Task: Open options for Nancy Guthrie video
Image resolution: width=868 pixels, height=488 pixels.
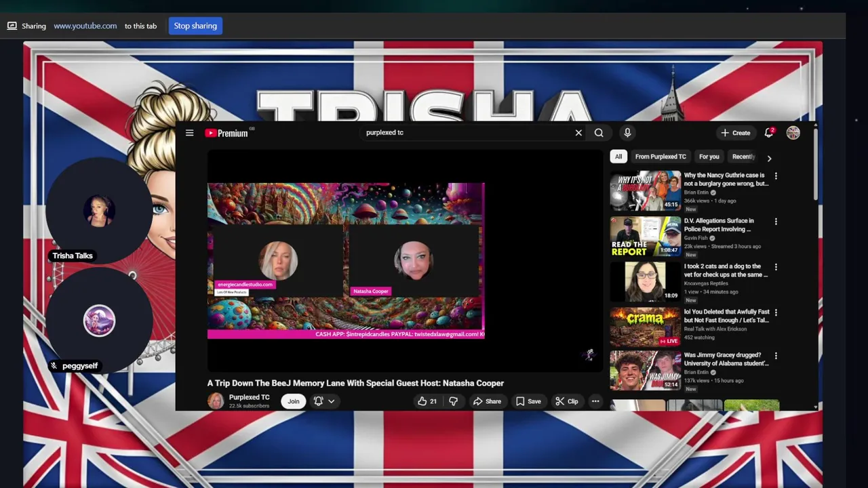Action: click(776, 176)
